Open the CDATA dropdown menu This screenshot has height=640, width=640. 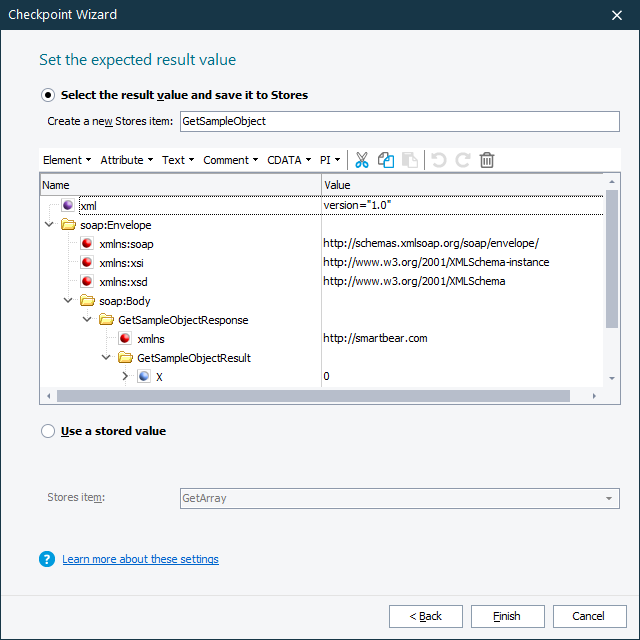coord(289,160)
